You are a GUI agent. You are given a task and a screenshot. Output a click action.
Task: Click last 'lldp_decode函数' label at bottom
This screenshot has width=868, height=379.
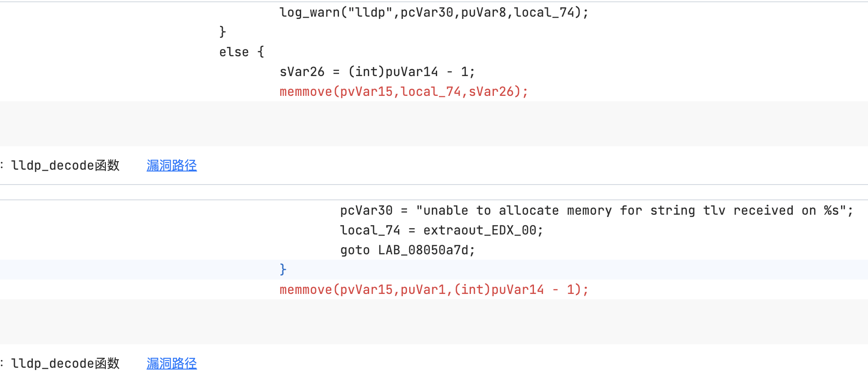[x=65, y=364]
